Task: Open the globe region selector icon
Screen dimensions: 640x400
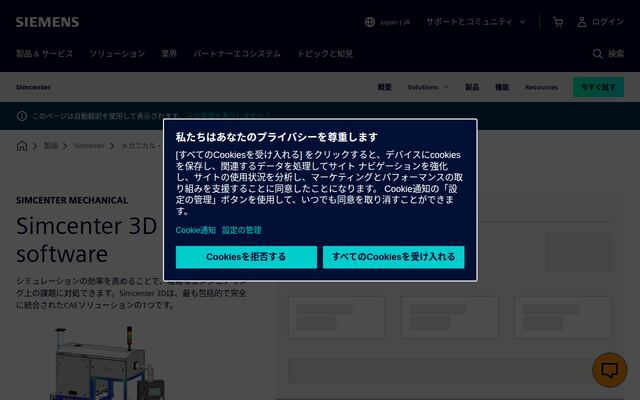Action: (x=370, y=22)
